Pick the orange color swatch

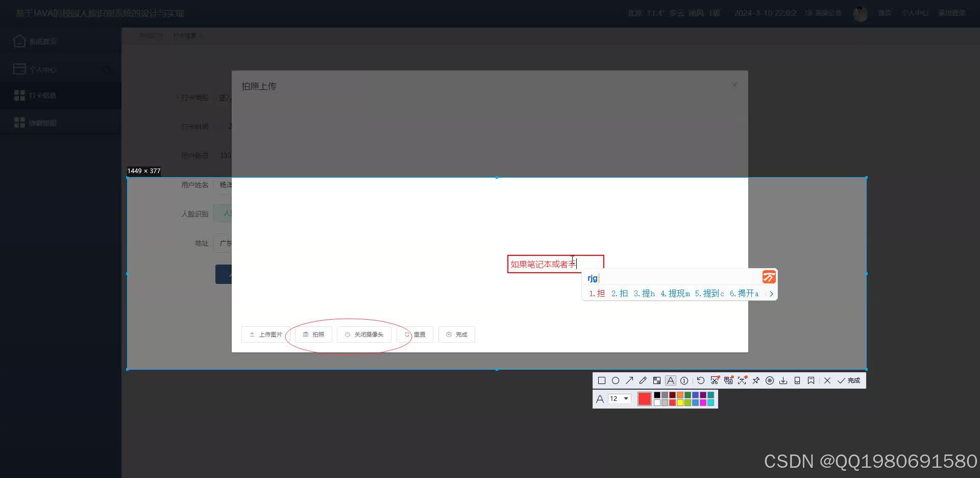point(680,395)
